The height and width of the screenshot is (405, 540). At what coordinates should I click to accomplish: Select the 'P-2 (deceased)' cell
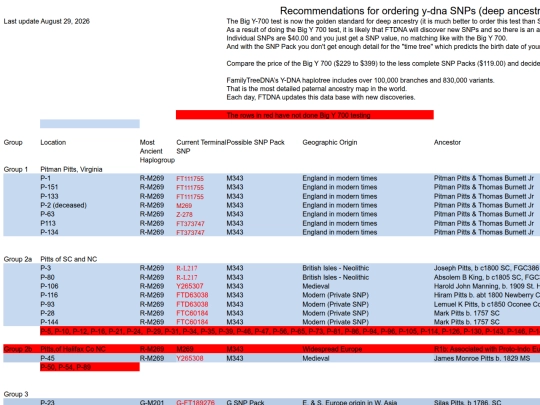(x=63, y=205)
